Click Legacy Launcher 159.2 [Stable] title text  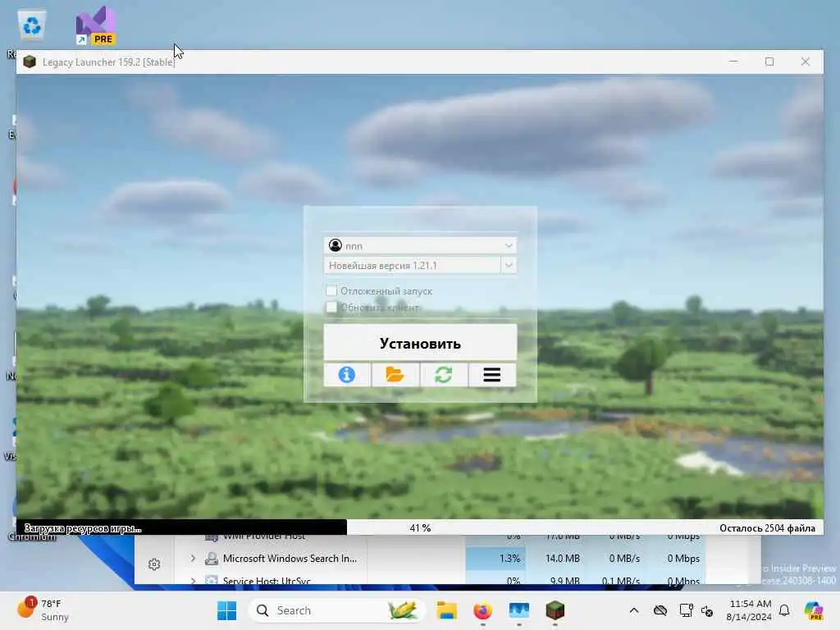109,62
